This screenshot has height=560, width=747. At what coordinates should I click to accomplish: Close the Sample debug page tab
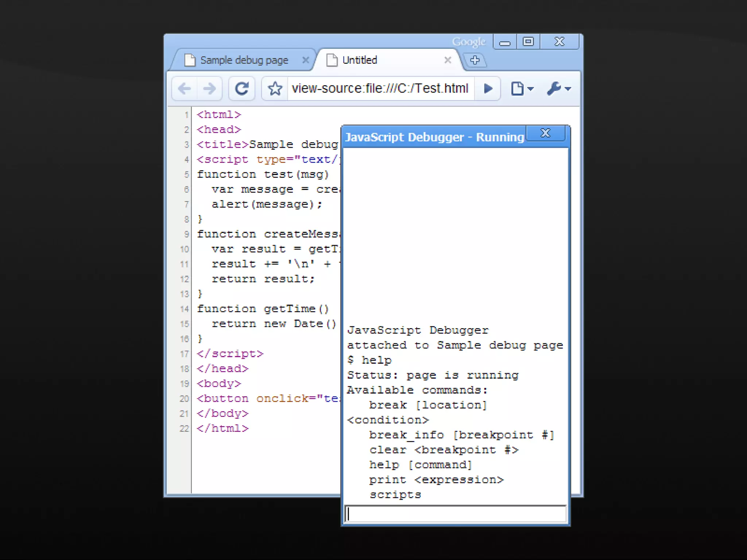pos(306,60)
